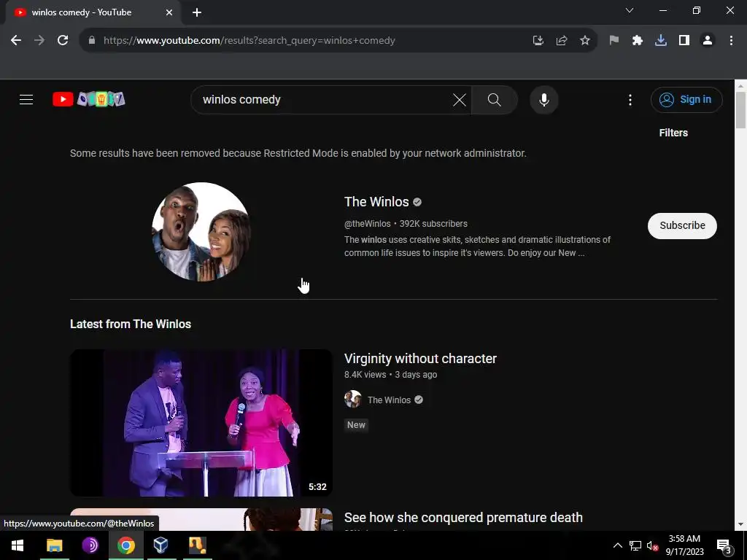The width and height of the screenshot is (747, 560).
Task: Click the install app icon in address bar
Action: point(538,41)
